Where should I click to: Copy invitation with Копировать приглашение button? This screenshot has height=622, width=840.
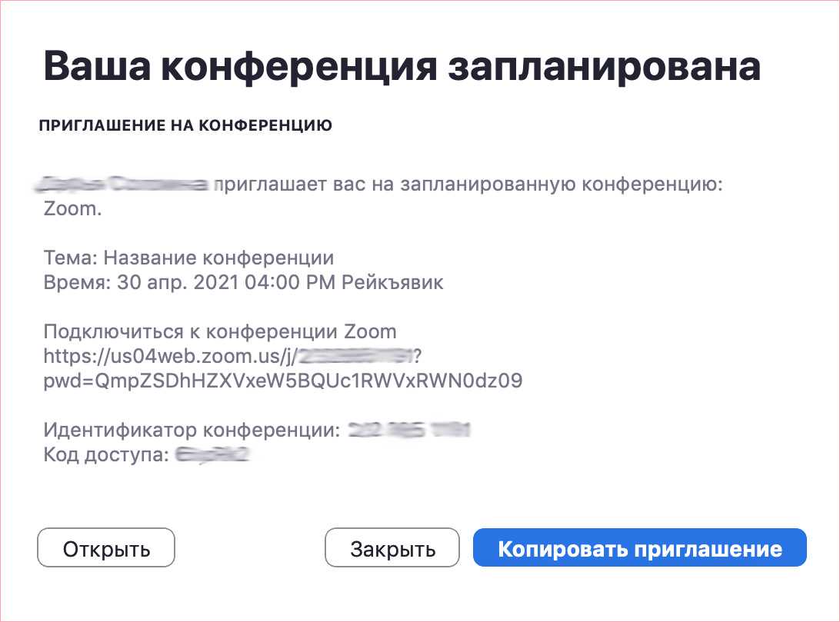[x=639, y=548]
